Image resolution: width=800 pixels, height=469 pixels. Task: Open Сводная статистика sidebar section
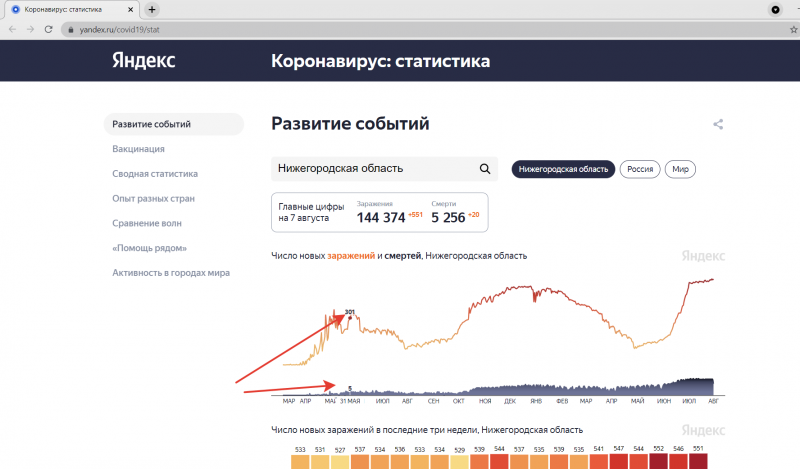(x=155, y=174)
